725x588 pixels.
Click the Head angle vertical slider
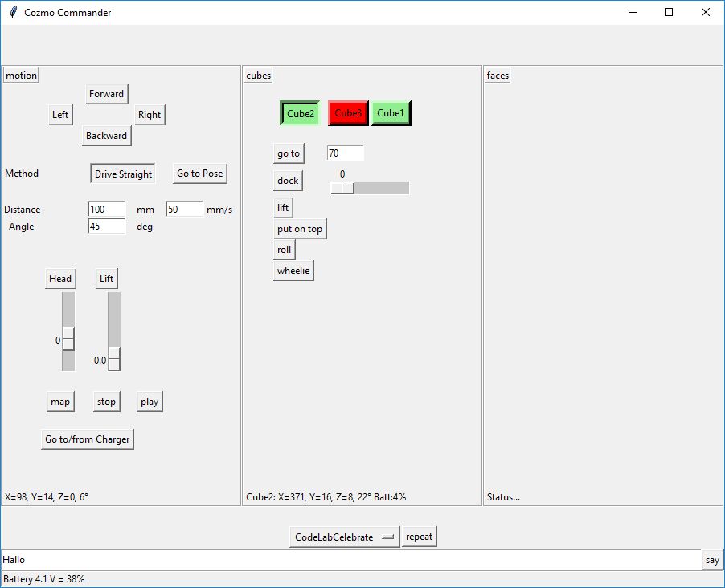pos(68,331)
